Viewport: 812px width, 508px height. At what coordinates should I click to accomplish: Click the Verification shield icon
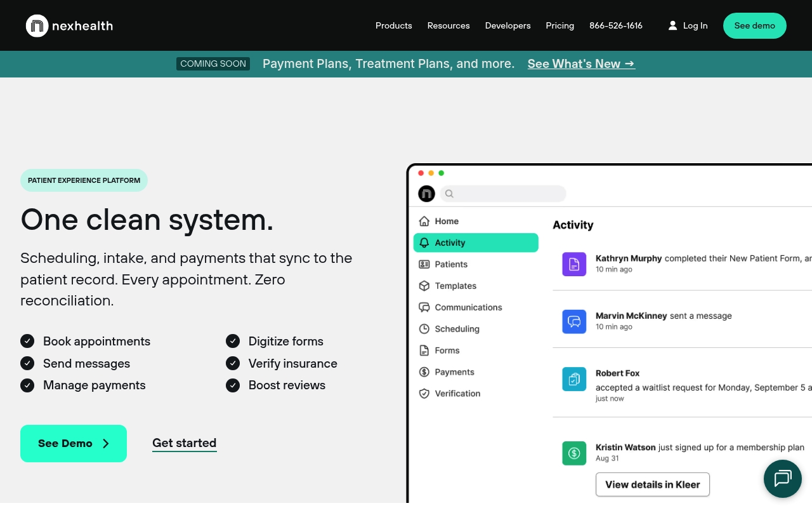[424, 394]
